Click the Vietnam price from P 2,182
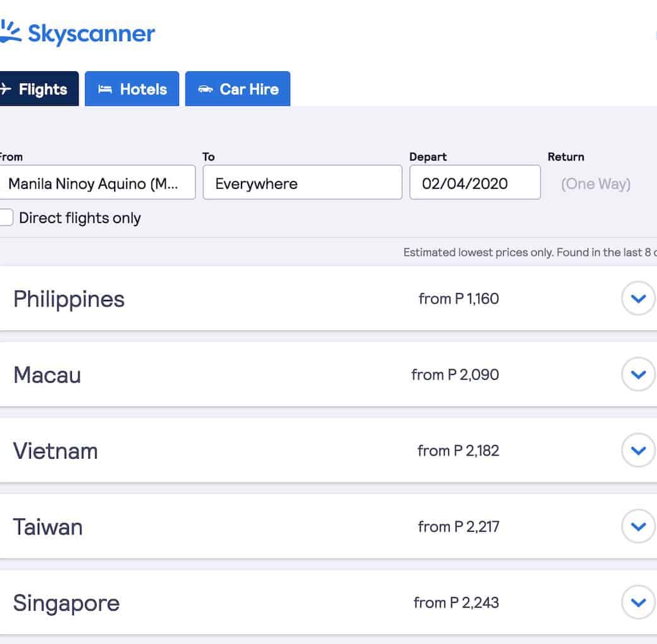 (458, 451)
